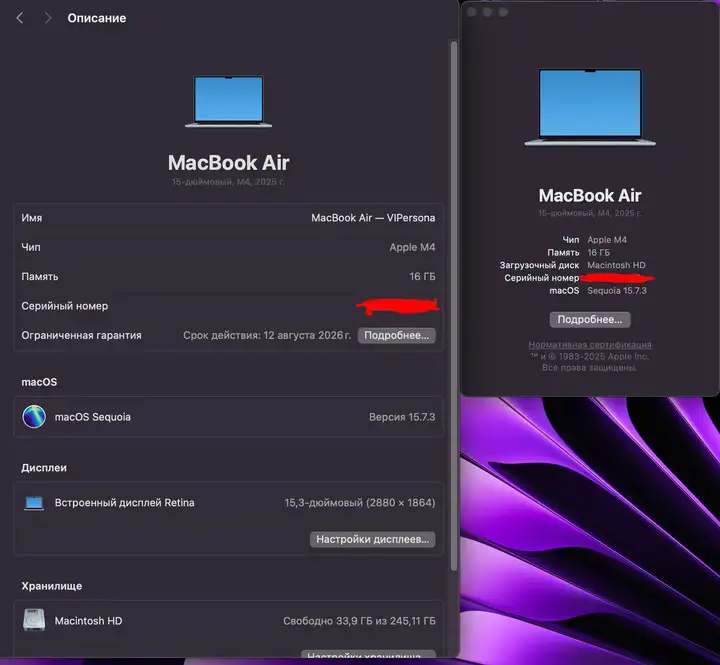Click the Хранилище section header
Screen dimensions: 720x665
52,586
